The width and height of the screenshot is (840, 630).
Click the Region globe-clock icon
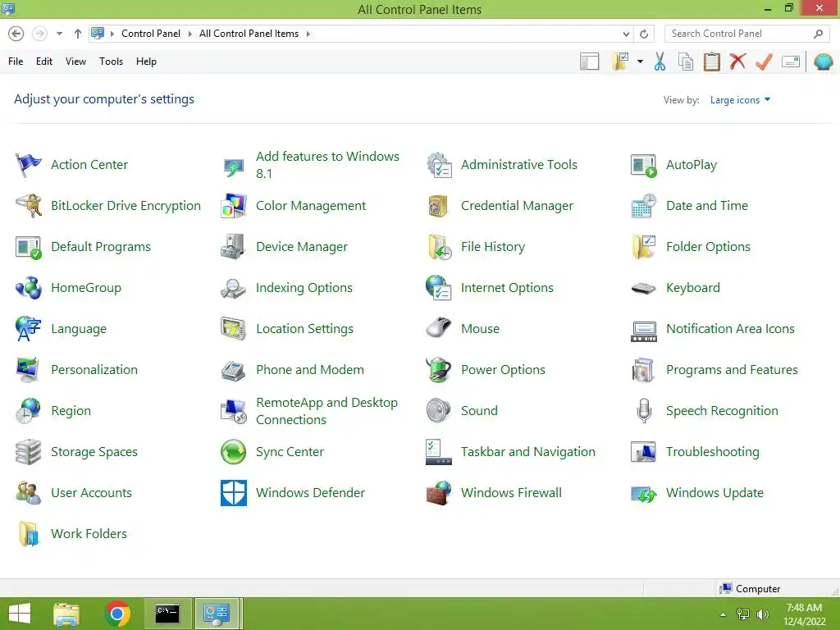tap(29, 411)
